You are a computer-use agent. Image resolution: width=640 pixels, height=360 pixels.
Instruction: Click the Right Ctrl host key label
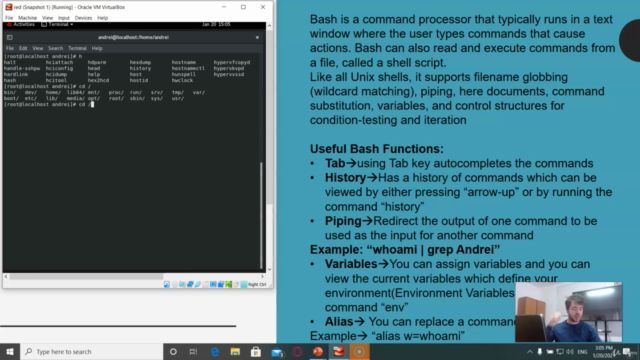[257, 284]
